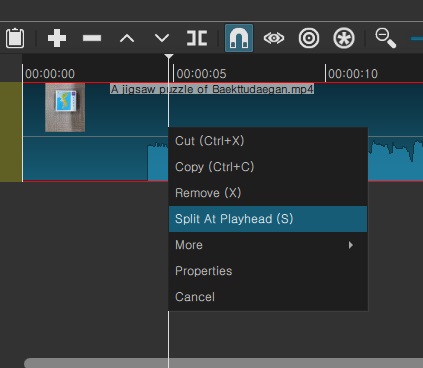Choose Cut (Ctrl+X) in context menu
This screenshot has height=368, width=423.
[x=268, y=141]
